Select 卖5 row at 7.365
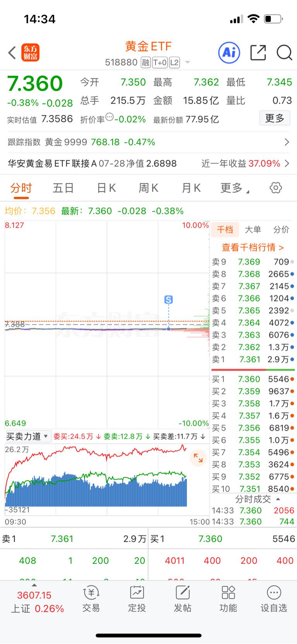Screen dimensions: 297x644 (253, 311)
